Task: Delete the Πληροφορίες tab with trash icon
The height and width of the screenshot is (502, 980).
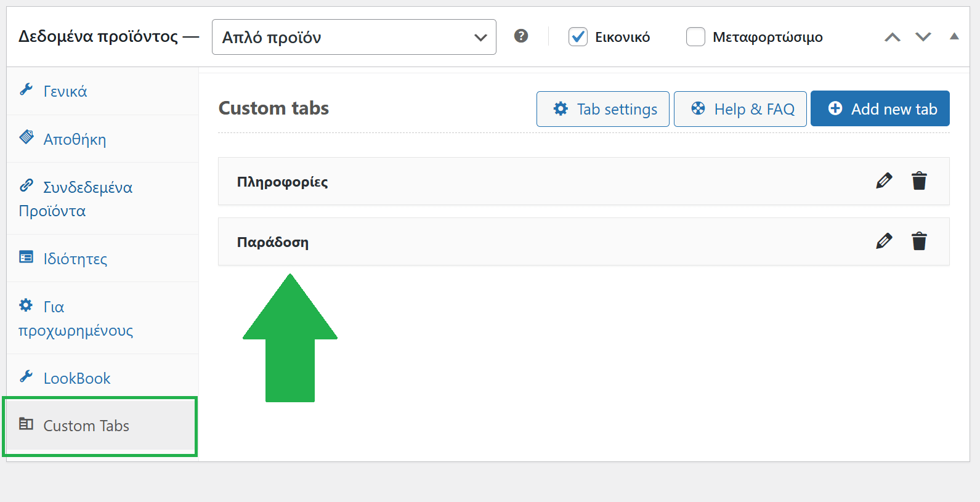Action: pyautogui.click(x=919, y=181)
